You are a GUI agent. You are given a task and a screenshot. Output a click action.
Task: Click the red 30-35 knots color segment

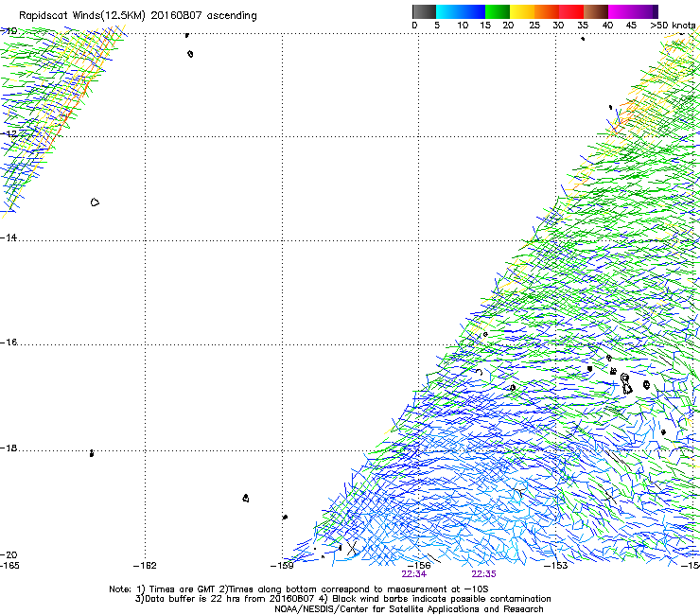571,11
